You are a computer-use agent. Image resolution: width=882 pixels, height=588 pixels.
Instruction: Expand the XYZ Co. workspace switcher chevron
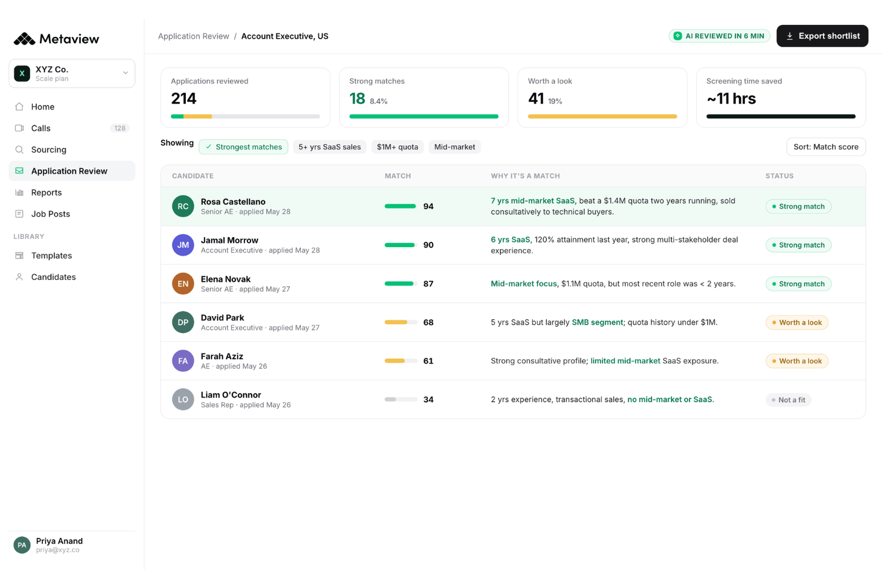pos(126,73)
